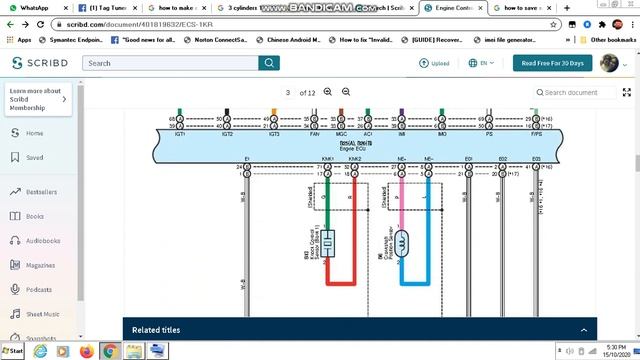Viewport: 640px width, 360px height.
Task: Open Audiobooks in the sidebar
Action: pyautogui.click(x=35, y=241)
